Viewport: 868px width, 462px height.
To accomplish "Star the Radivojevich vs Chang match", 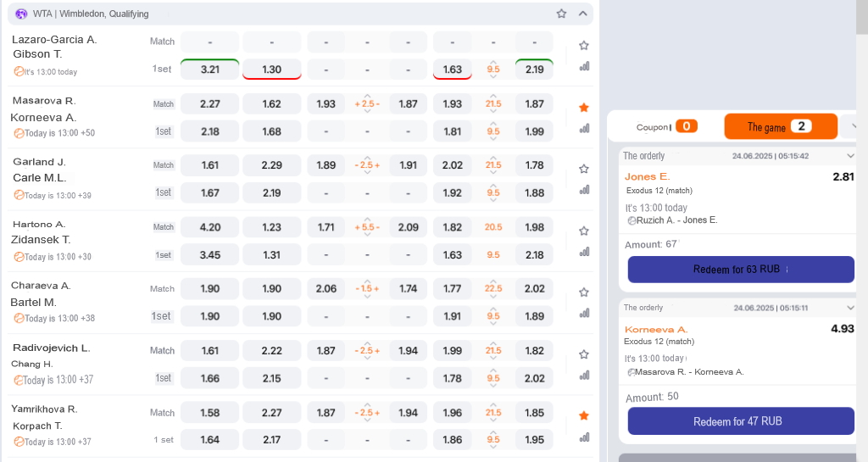I will pos(583,354).
